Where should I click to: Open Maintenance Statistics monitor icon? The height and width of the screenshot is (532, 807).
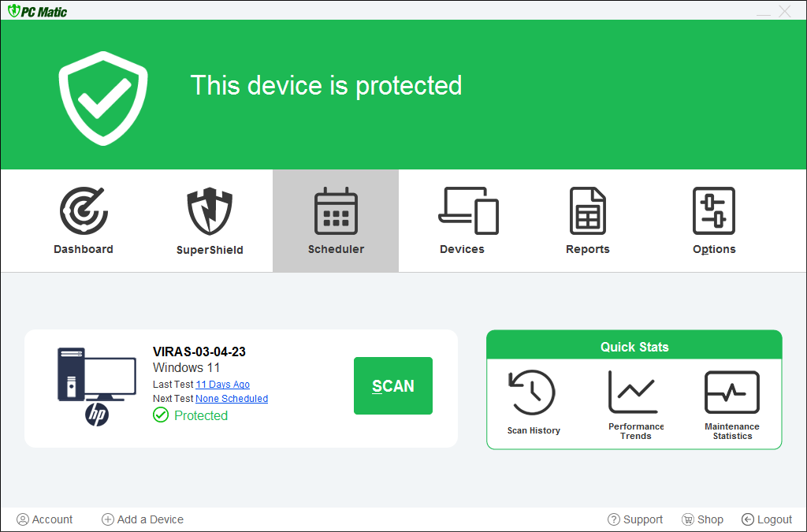tap(731, 392)
